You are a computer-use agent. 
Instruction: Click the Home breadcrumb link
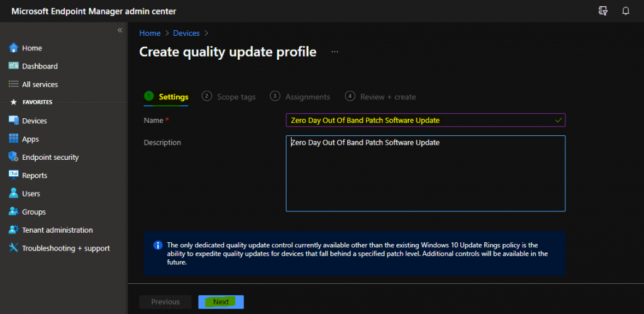[x=150, y=33]
